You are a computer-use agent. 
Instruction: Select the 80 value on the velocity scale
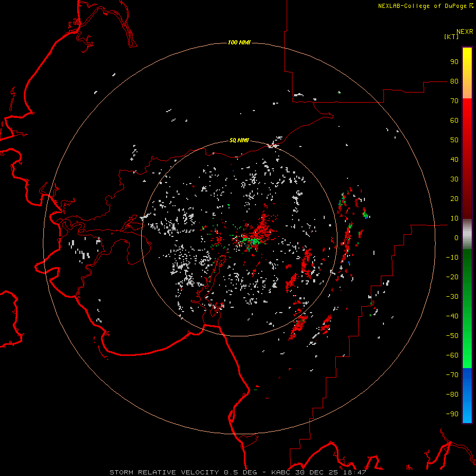point(454,81)
